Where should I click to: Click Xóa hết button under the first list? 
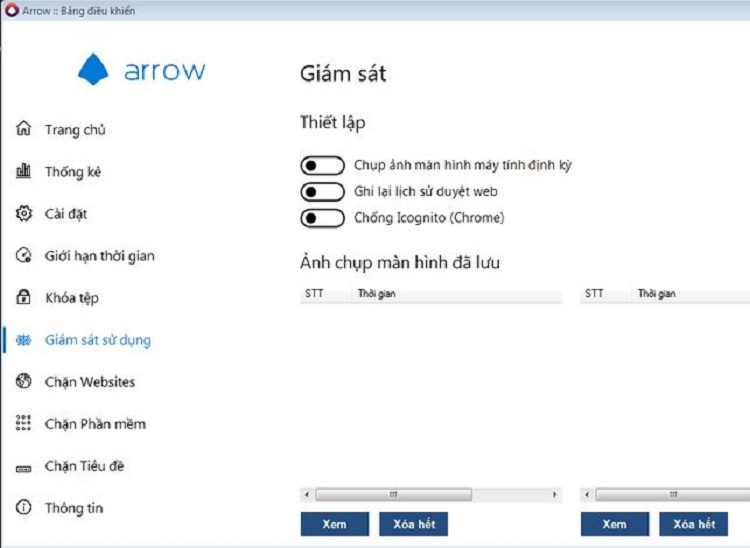click(414, 524)
